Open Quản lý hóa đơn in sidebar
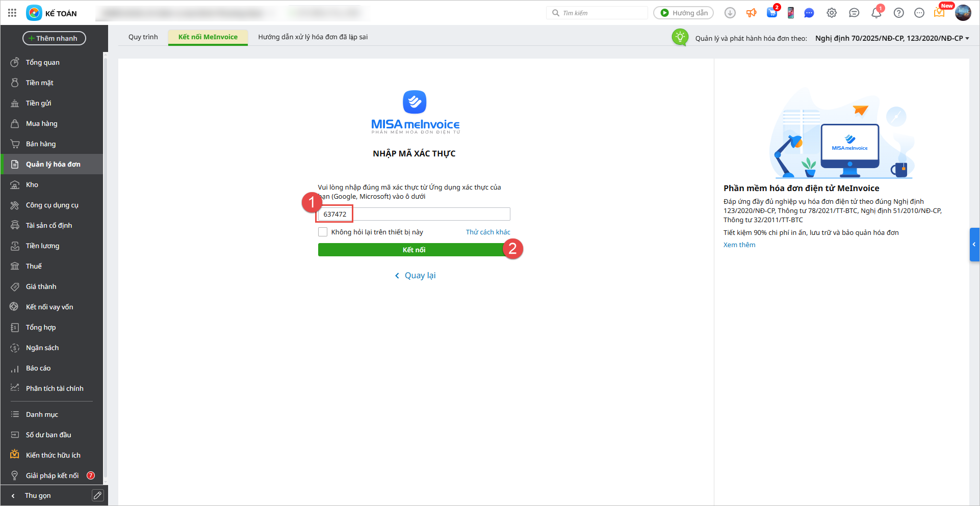 (52, 164)
